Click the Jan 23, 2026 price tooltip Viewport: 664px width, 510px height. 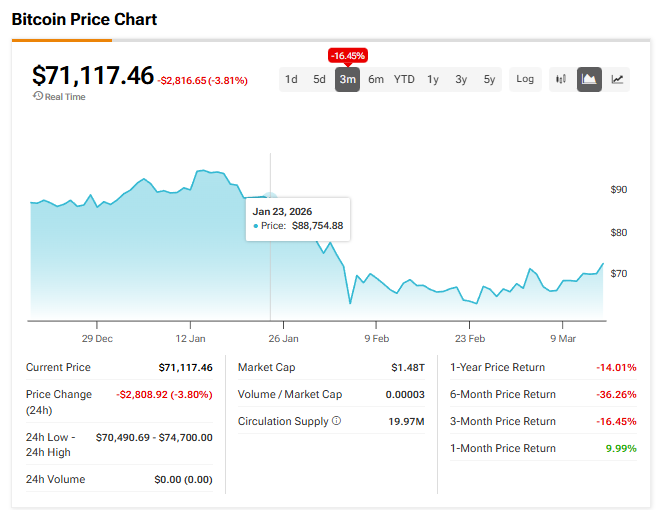[x=298, y=218]
